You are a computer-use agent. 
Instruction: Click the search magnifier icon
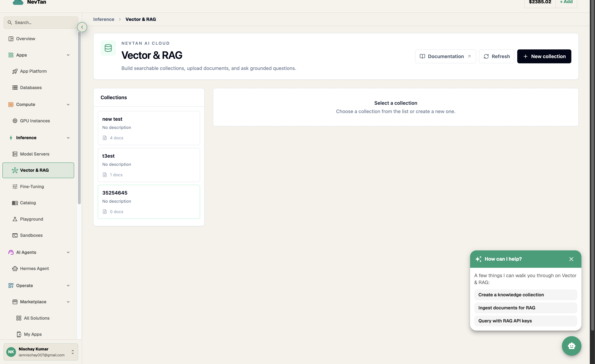pos(10,22)
